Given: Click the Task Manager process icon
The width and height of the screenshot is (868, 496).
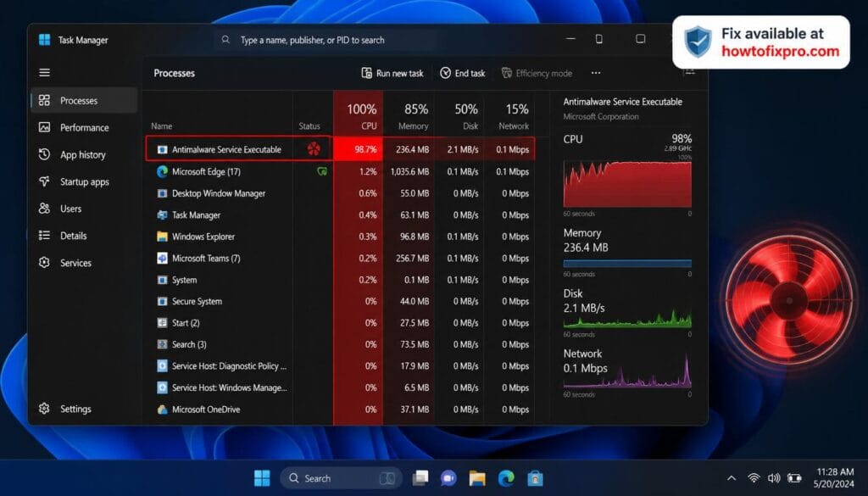Looking at the screenshot, I should coord(162,215).
